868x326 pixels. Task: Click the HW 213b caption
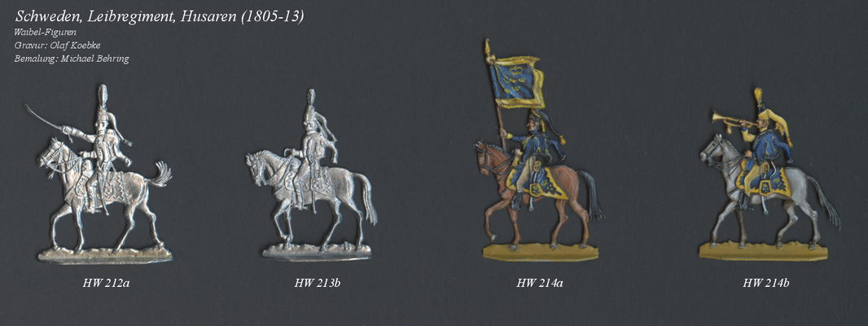point(317,283)
